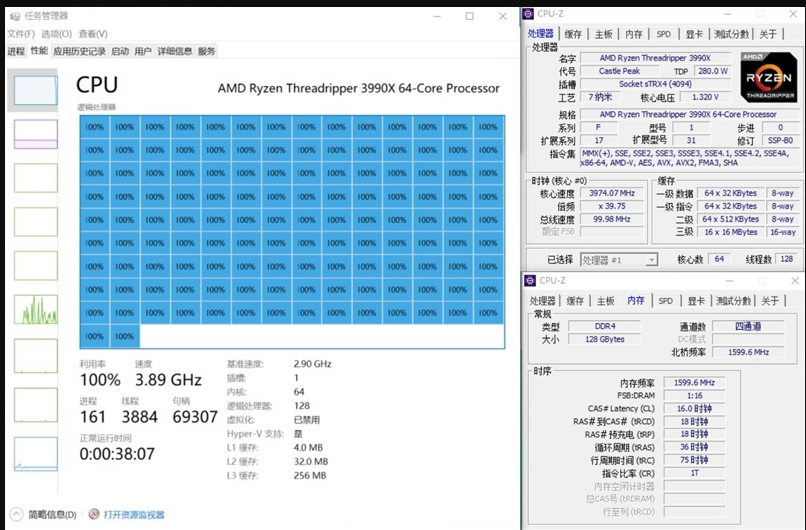Collapse to 简略信息 (fewer details) view
806x530 pixels.
point(45,514)
